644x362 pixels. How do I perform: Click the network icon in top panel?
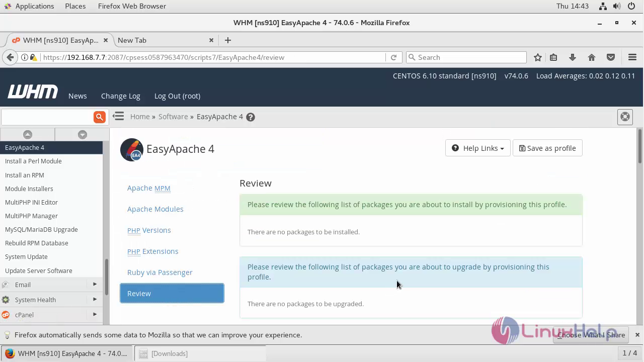603,6
